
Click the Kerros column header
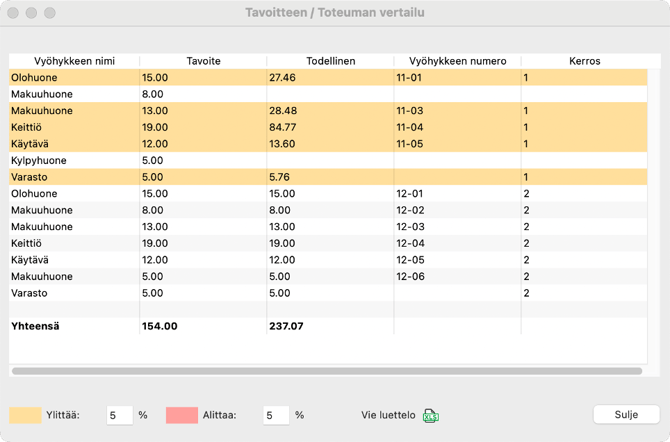coord(584,61)
